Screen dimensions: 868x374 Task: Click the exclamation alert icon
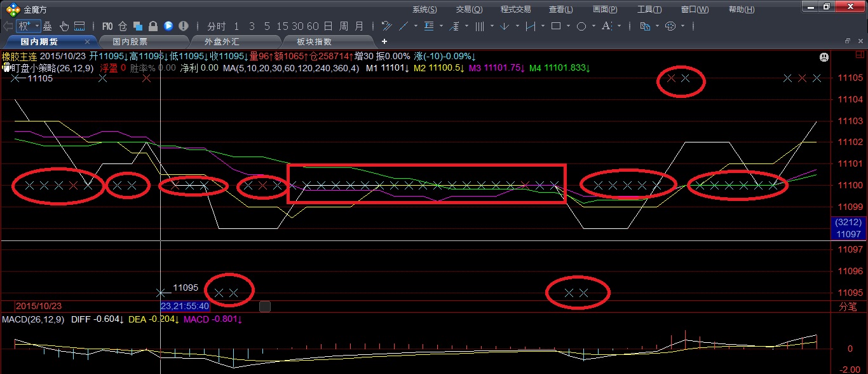(184, 26)
